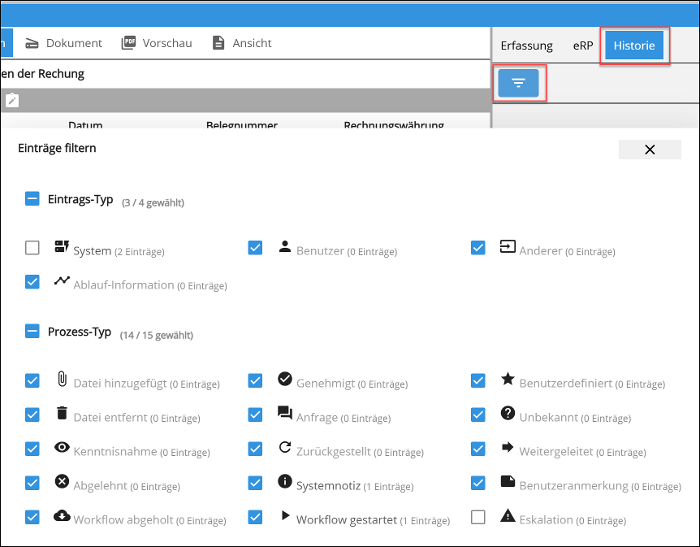Click the Genehmigt checkmark circle icon
The image size is (700, 547).
pos(285,379)
